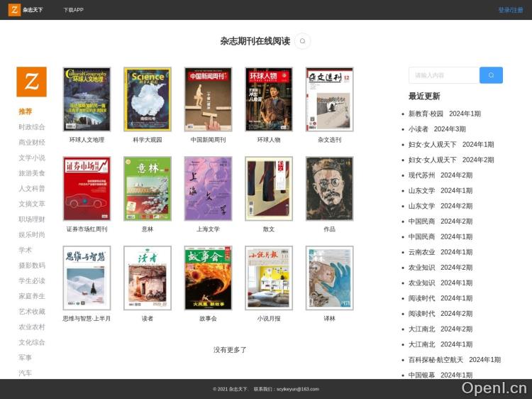Click the orange Z logo in top bar
Screen dimensions: 532x399
14,10
